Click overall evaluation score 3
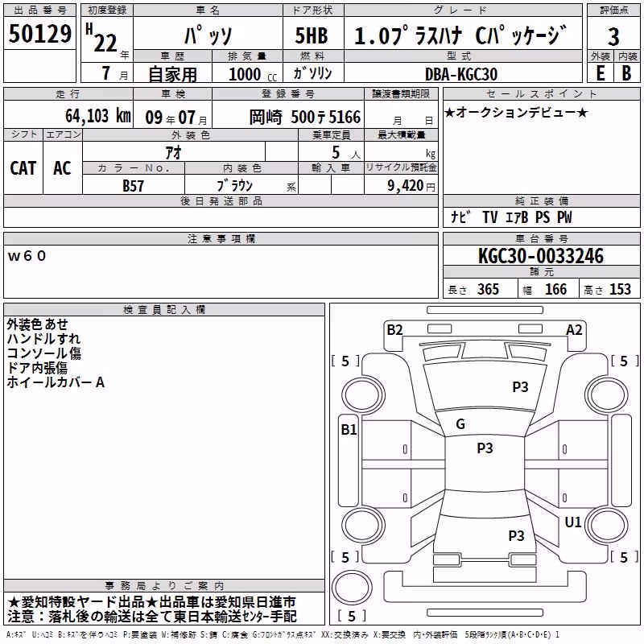The width and height of the screenshot is (644, 644). (x=613, y=36)
